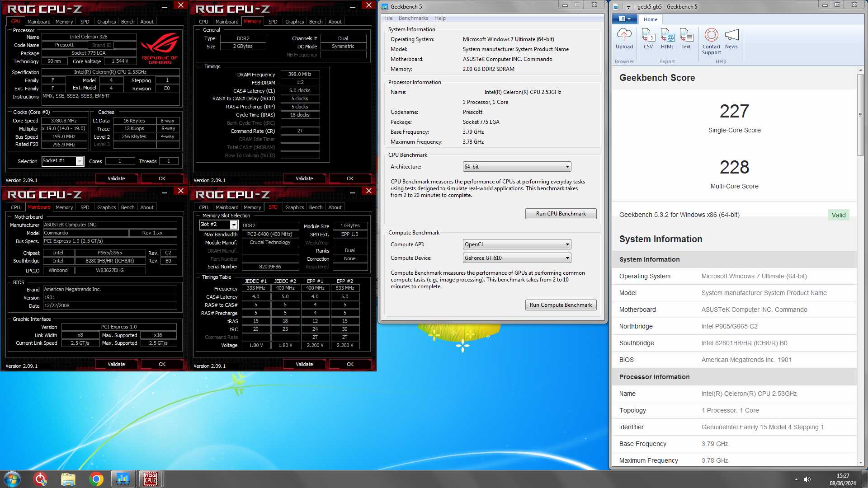
Task: Switch to Mainboard tab in top-left CPU-Z window
Action: pyautogui.click(x=39, y=22)
